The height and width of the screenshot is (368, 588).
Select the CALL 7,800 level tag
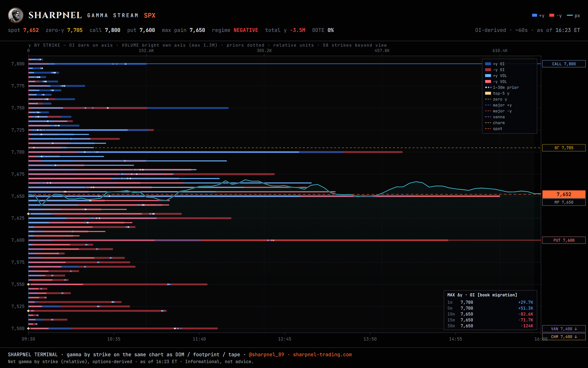coord(564,64)
